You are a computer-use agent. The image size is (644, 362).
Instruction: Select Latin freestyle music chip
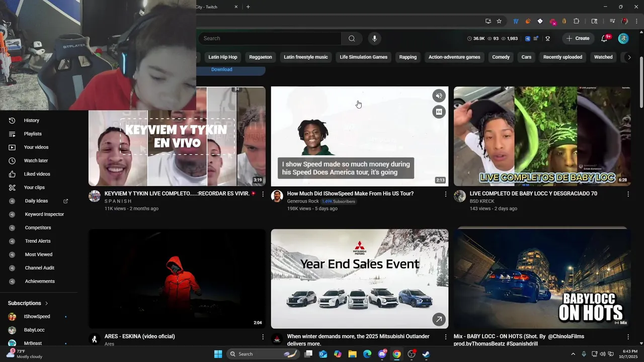point(306,57)
